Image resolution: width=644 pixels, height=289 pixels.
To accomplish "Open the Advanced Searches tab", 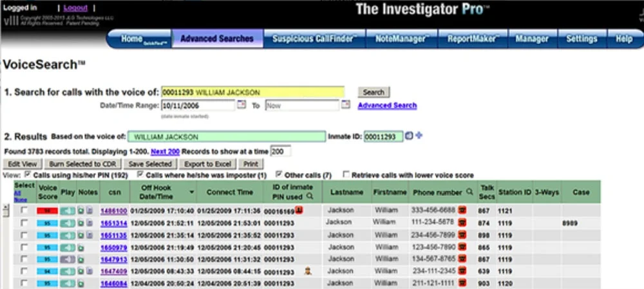I will (x=217, y=39).
